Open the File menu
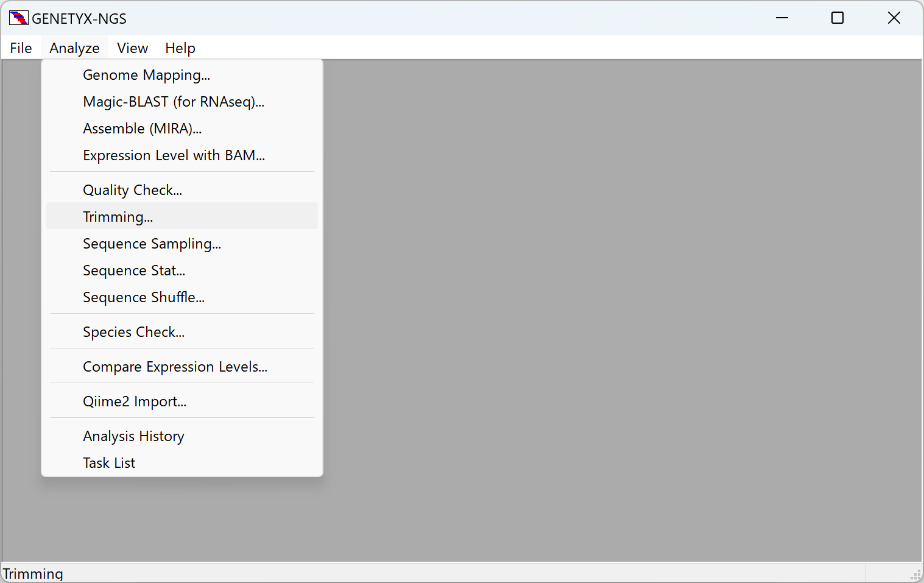Image resolution: width=924 pixels, height=583 pixels. click(21, 48)
